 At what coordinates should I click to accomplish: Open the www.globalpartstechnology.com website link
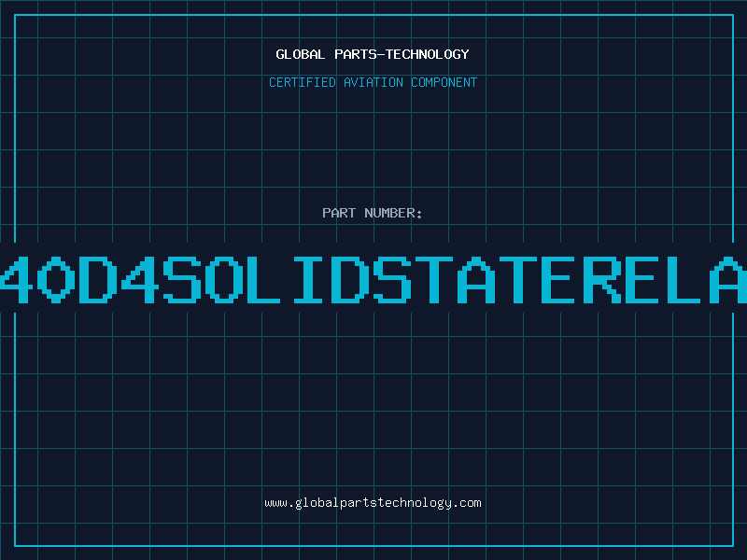373,503
